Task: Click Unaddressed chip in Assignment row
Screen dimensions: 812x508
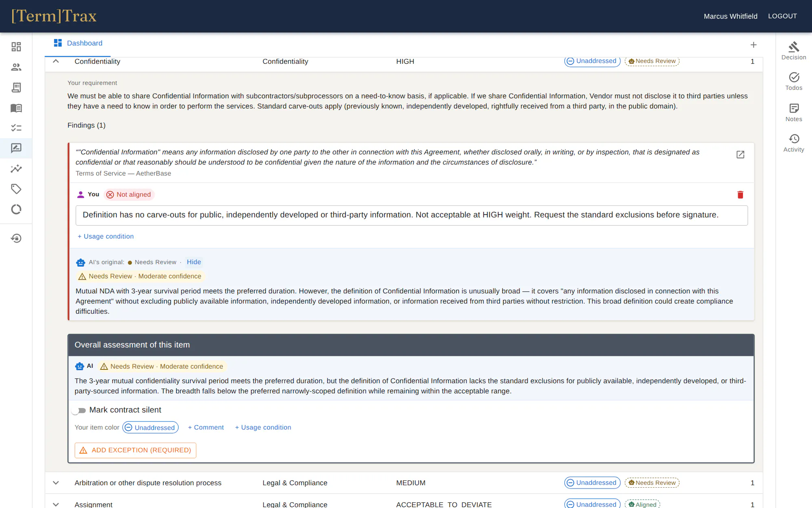Action: click(x=592, y=504)
